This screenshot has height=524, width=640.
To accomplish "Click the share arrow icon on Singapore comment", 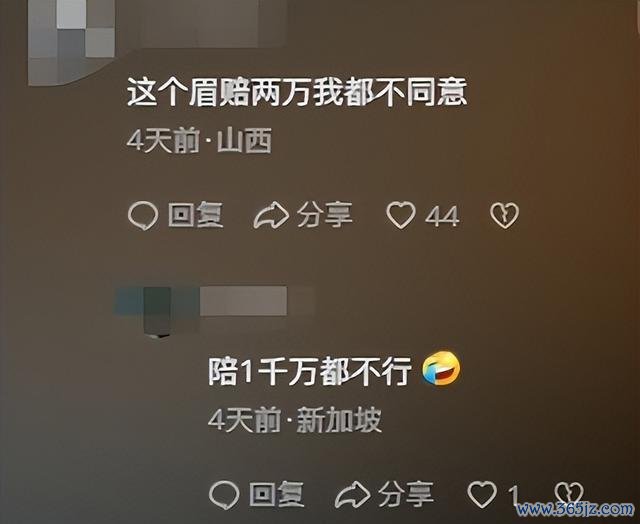I will 353,495.
